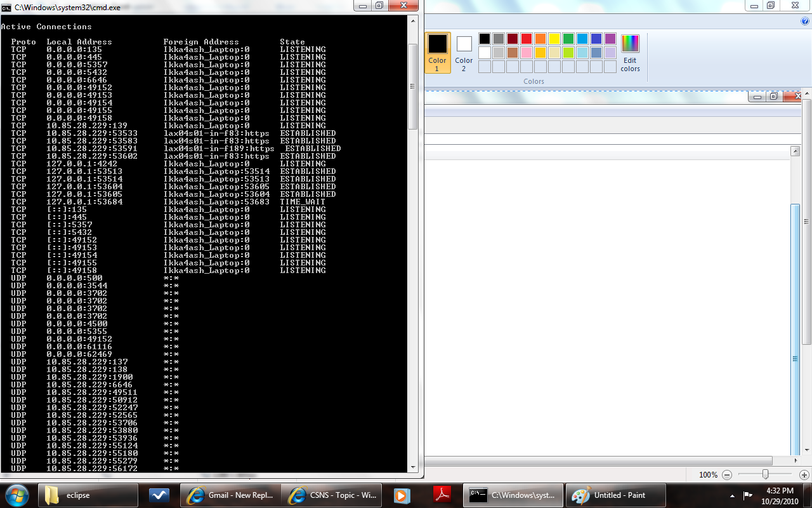
Task: Select Color 2 as active color
Action: click(x=464, y=53)
